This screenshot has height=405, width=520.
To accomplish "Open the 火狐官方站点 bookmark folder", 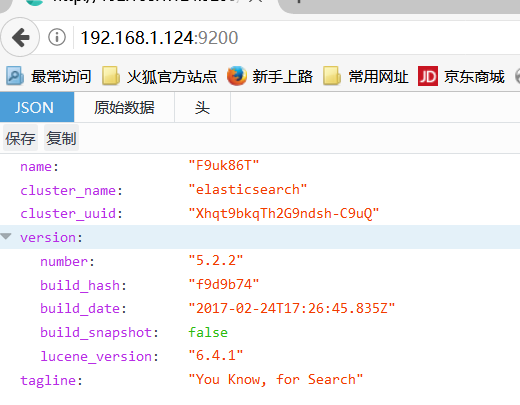I will coord(160,76).
